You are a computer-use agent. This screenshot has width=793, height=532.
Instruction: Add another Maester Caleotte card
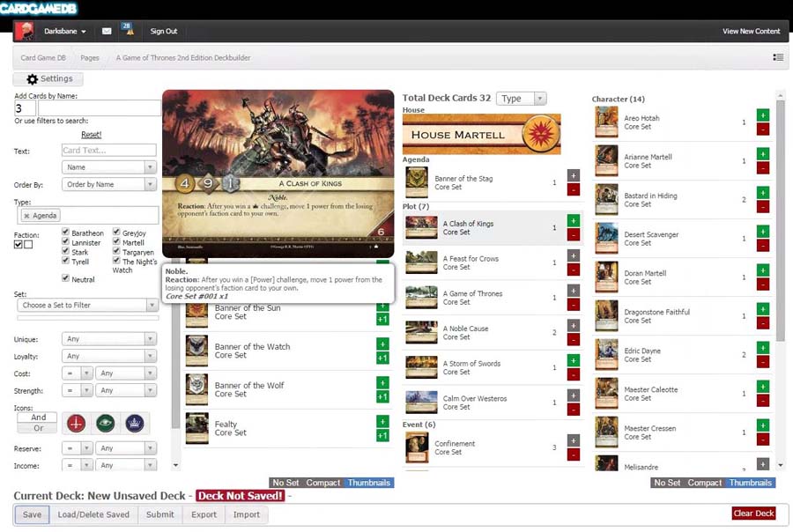[763, 387]
